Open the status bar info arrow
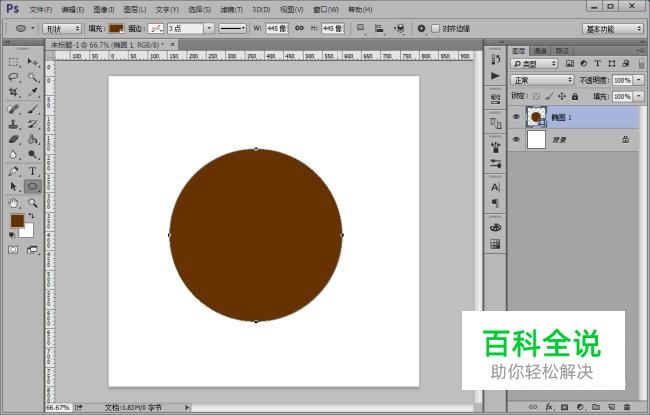 pos(187,408)
